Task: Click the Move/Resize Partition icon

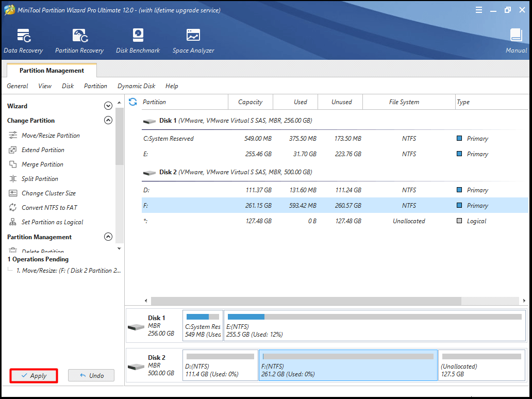Action: [13, 136]
